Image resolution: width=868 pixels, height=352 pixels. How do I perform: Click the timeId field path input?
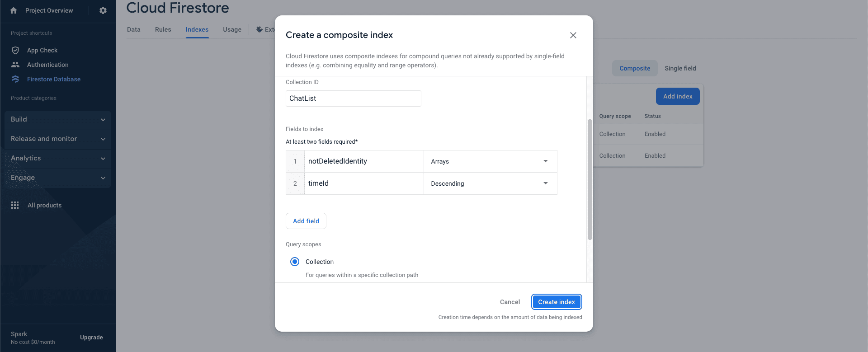pos(364,183)
